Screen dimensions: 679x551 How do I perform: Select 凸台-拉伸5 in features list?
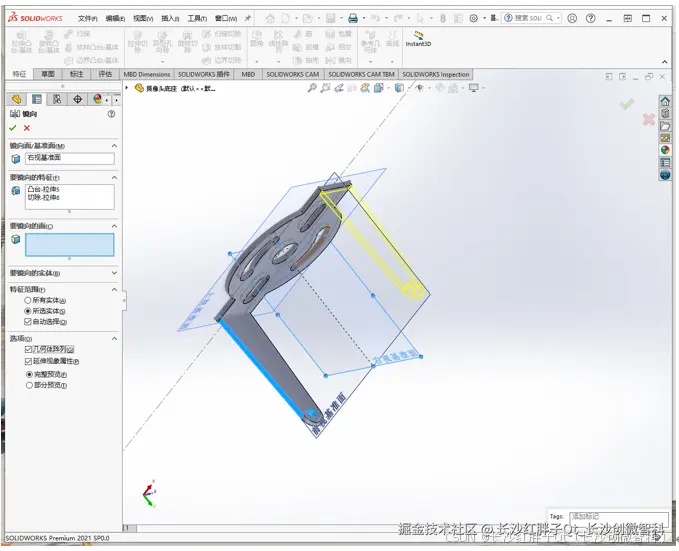[43, 189]
